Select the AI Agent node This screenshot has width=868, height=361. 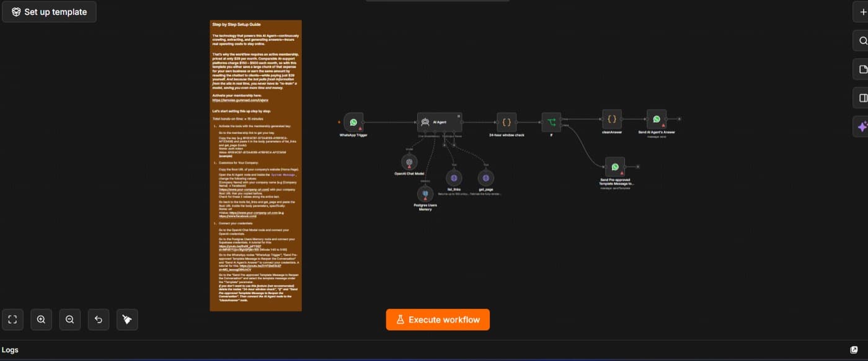(x=440, y=122)
